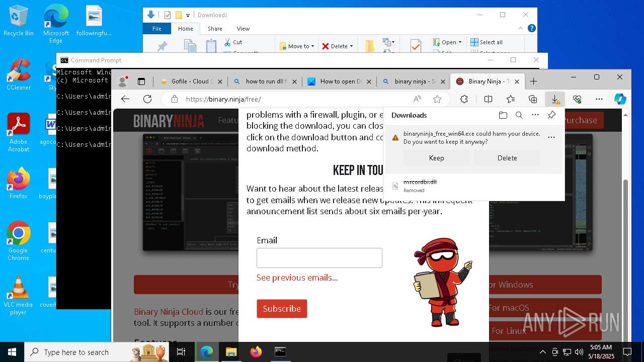Click Keep for binaryninja download
This screenshot has height=362, width=644.
(x=436, y=158)
